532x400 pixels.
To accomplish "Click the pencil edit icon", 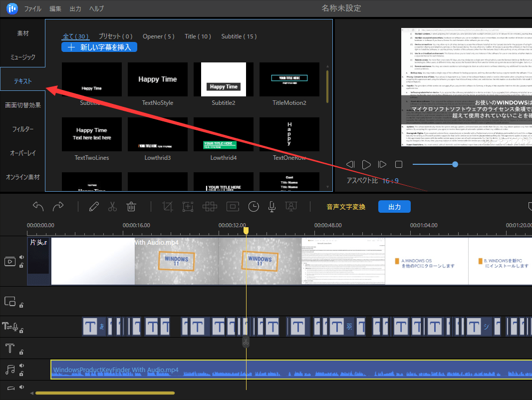I will pos(94,206).
